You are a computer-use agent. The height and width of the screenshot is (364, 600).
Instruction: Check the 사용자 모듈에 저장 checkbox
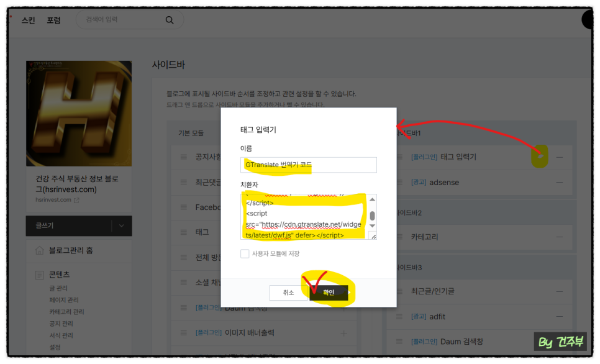pos(245,254)
